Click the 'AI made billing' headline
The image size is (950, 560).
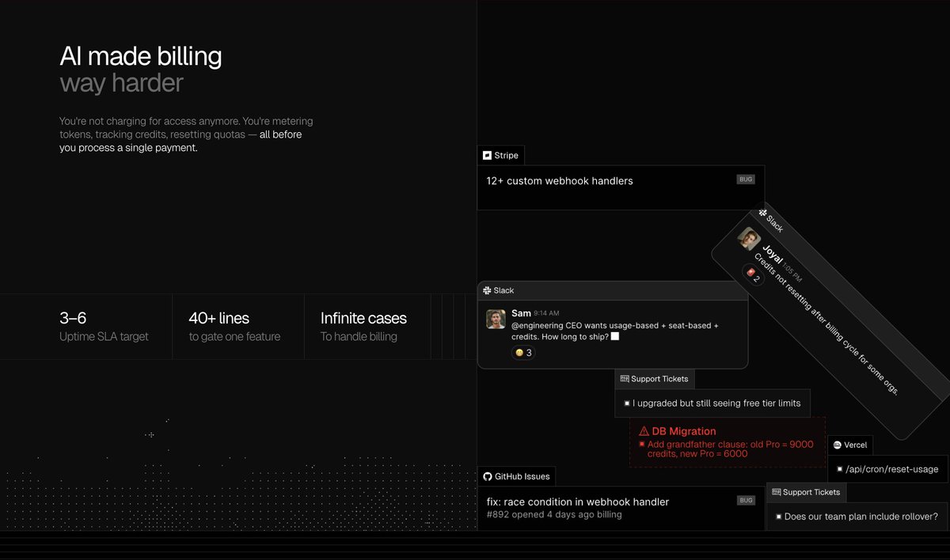click(141, 56)
